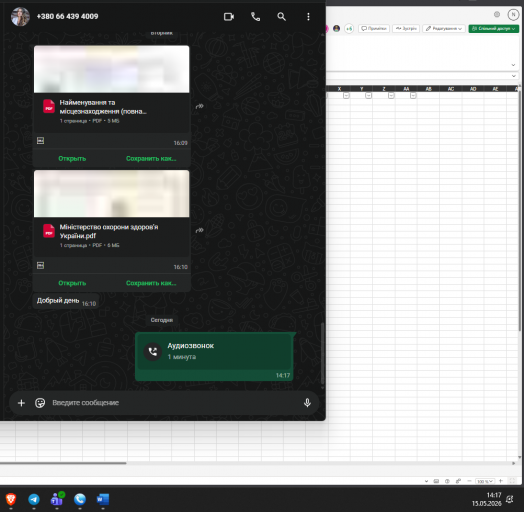
Task: Select column AC header
Action: click(x=451, y=89)
